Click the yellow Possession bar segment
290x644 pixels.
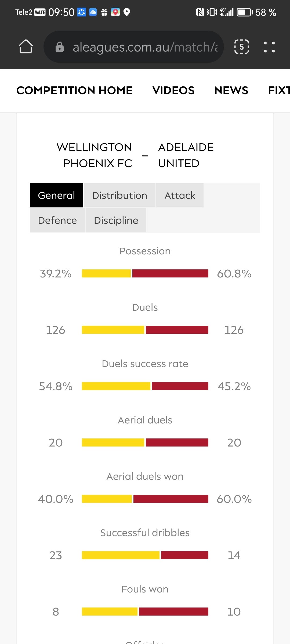[x=106, y=273]
